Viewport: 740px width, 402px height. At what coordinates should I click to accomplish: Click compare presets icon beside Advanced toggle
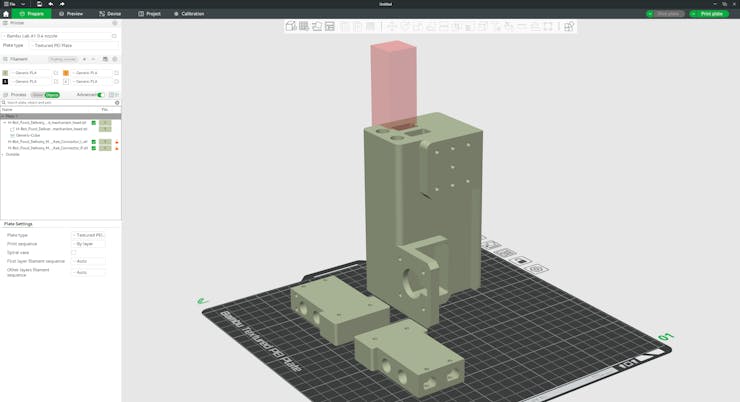point(111,95)
